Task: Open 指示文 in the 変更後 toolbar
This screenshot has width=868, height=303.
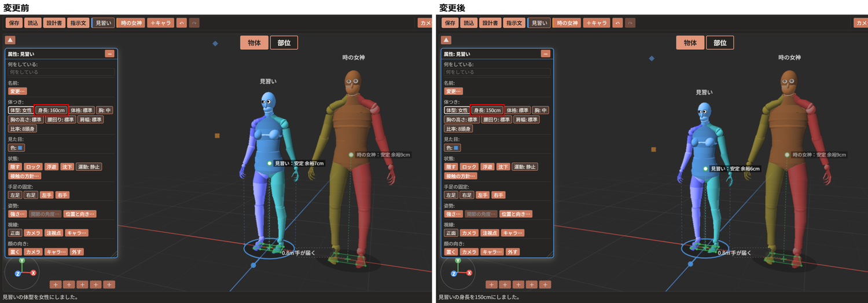Action: [x=514, y=23]
